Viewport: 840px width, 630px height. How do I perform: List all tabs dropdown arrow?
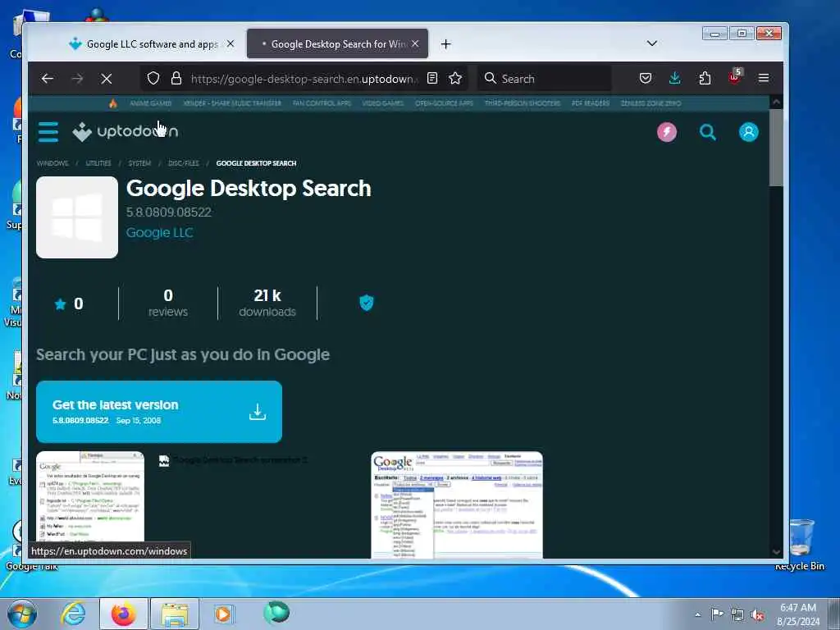[652, 43]
